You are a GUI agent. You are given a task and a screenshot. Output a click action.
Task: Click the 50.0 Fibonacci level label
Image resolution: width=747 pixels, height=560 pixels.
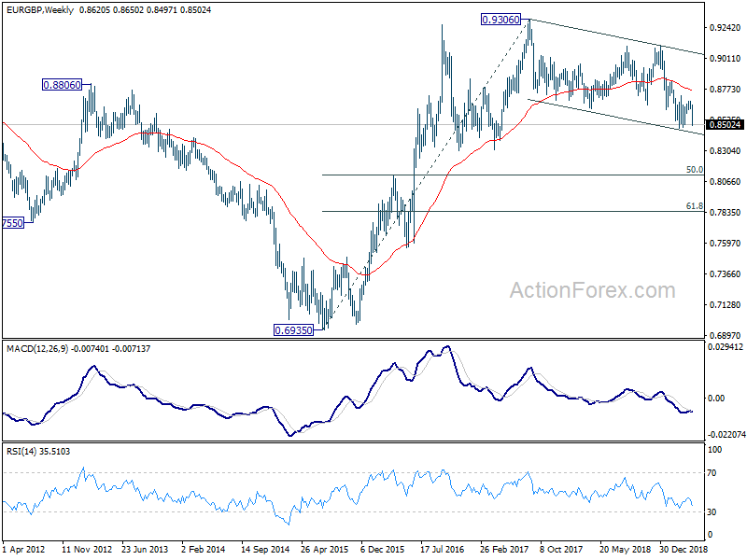tap(695, 170)
